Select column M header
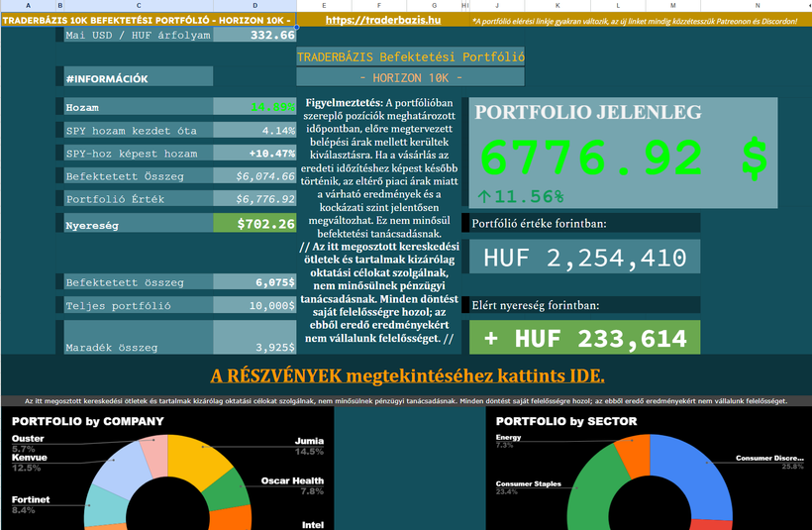 [672, 5]
